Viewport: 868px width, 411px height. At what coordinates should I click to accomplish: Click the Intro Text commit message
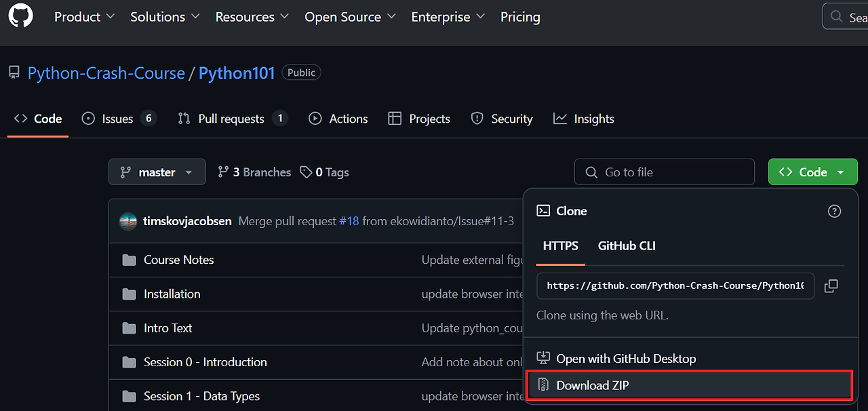click(472, 328)
